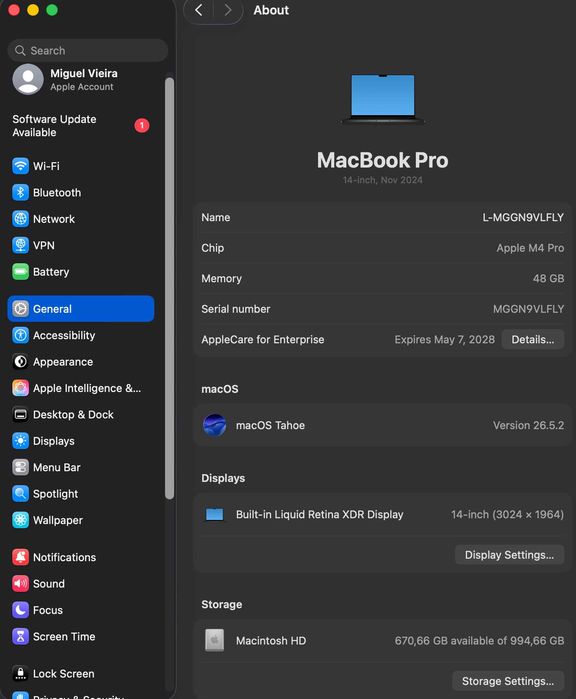Open the Appearance icon

pos(21,362)
